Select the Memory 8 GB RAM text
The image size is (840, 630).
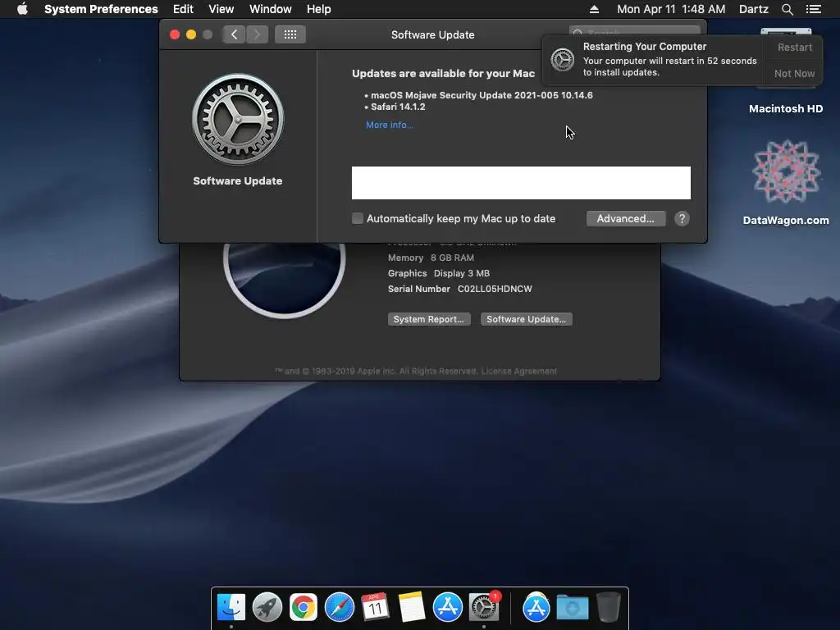pyautogui.click(x=431, y=258)
